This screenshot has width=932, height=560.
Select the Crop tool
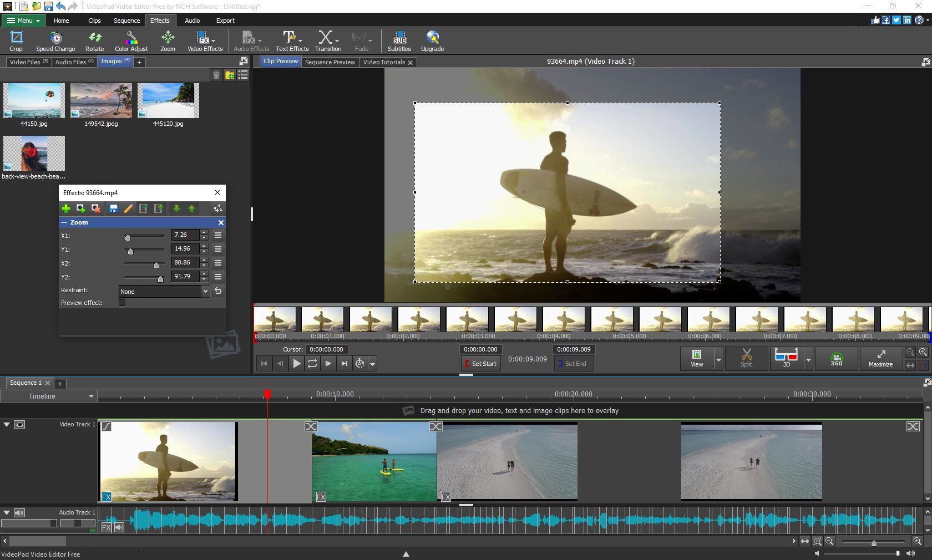[16, 40]
